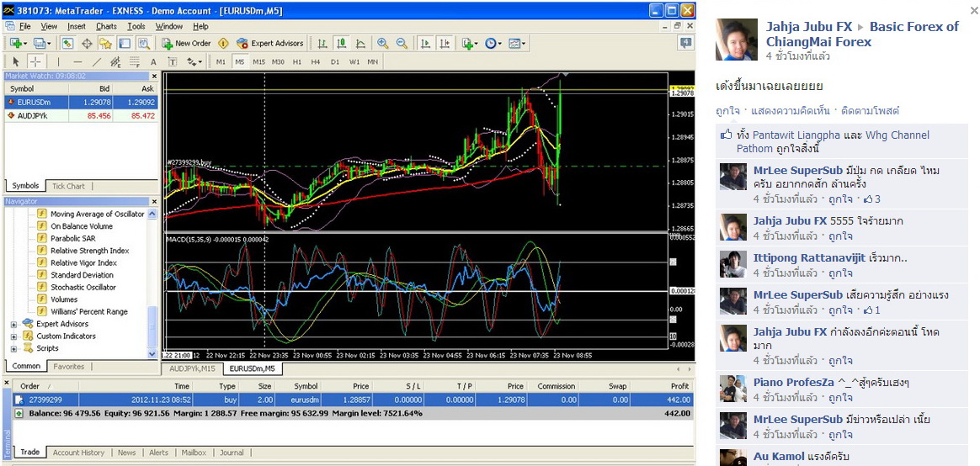Screen dimensions: 980x466
Task: Select the equidistant channel tool
Action: pyautogui.click(x=115, y=62)
